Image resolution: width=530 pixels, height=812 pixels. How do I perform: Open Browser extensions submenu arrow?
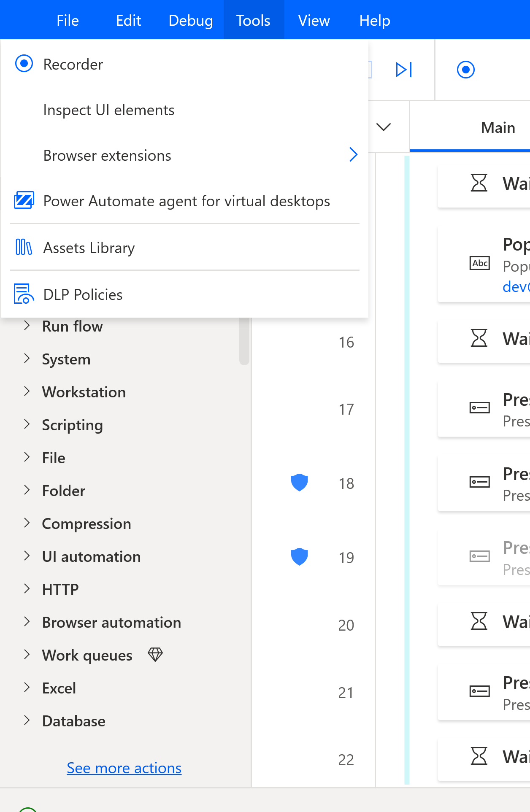point(354,155)
